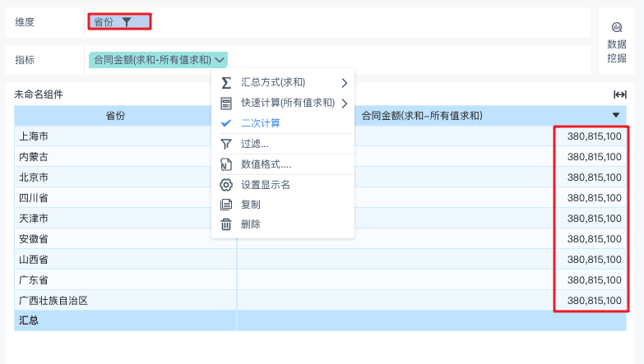Open the 数据挖掘 data mining tool

[x=617, y=43]
